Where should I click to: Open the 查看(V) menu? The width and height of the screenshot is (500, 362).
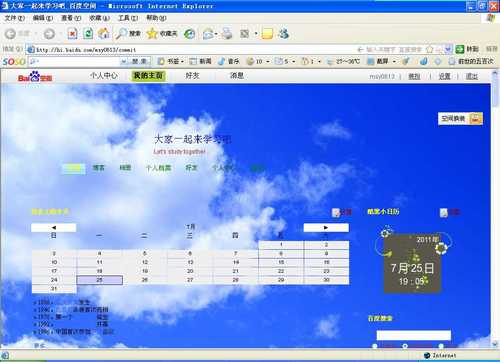tap(71, 18)
